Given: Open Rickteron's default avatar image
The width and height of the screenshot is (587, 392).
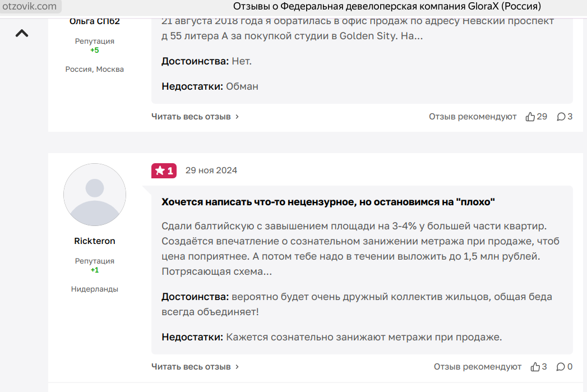Looking at the screenshot, I should click(95, 195).
